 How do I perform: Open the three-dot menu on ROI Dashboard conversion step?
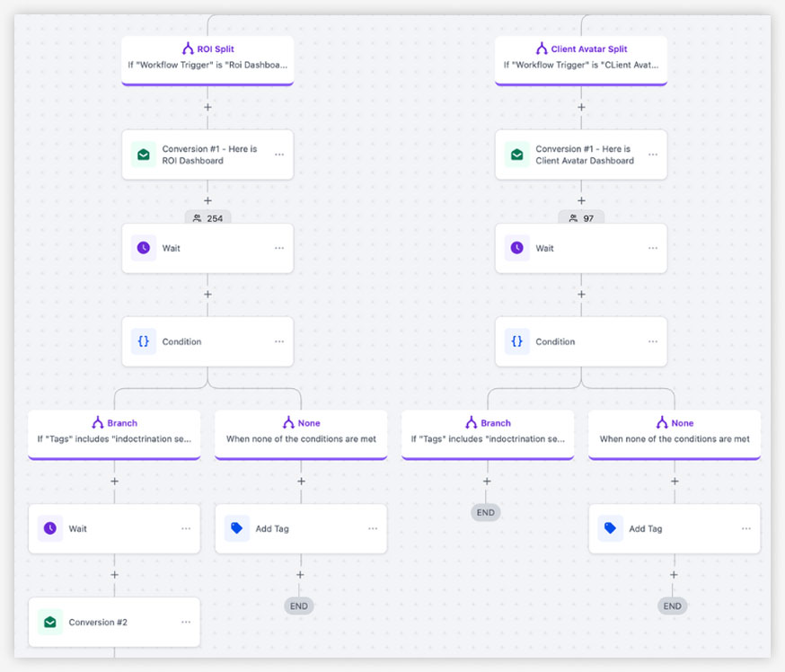(279, 155)
